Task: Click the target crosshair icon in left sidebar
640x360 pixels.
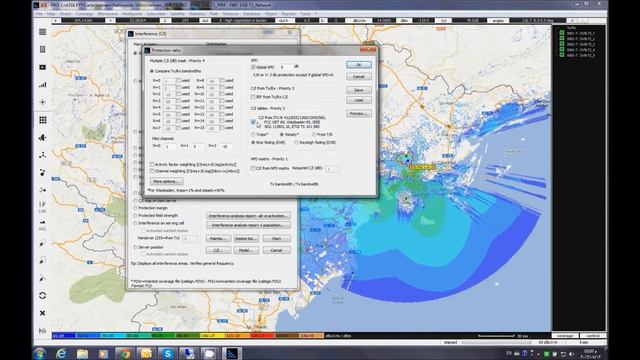Action: point(42,102)
